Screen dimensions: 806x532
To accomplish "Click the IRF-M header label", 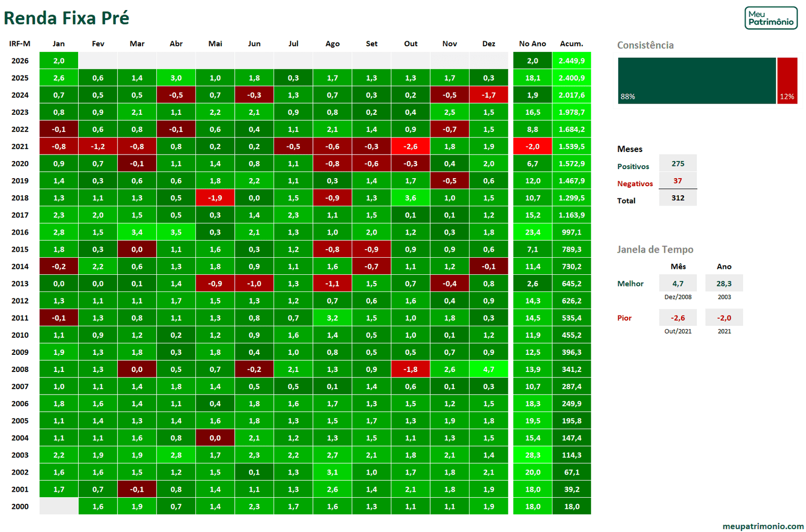I will (x=20, y=44).
